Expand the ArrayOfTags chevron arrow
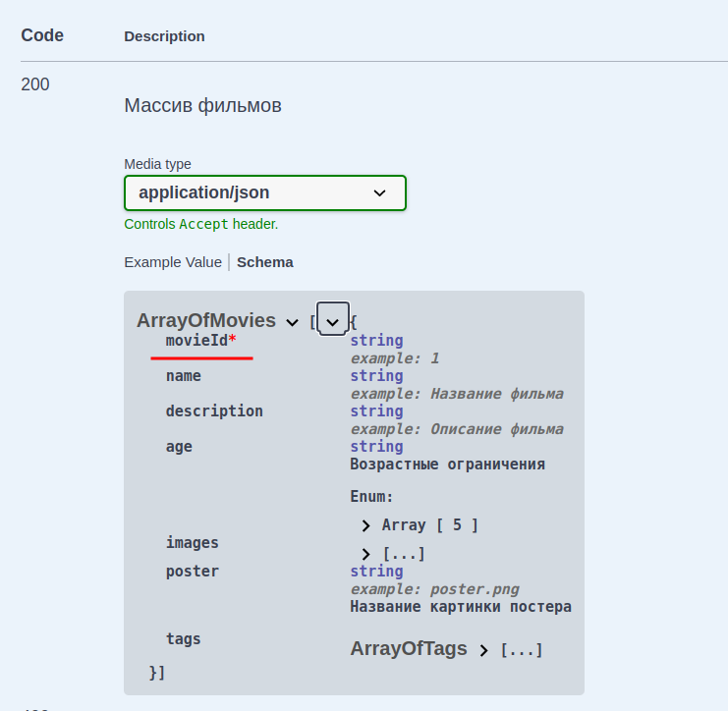 click(x=483, y=650)
